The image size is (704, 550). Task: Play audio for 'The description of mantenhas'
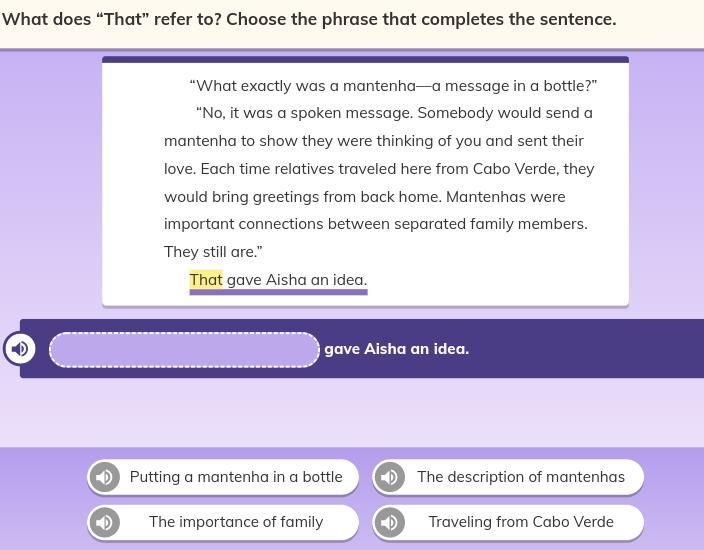click(389, 477)
